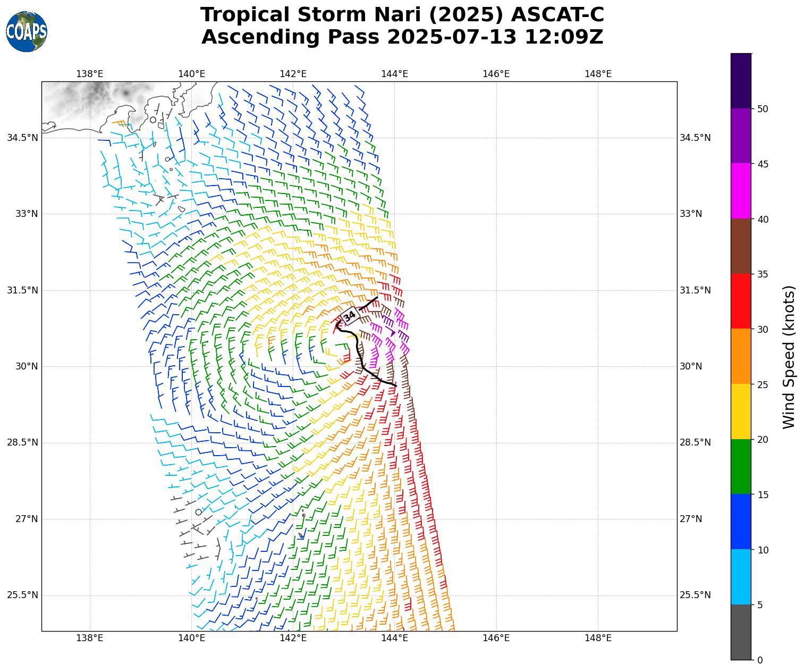The height and width of the screenshot is (672, 804).
Task: Choose the brown 35-40 knot colorbar segment
Action: coord(741,246)
